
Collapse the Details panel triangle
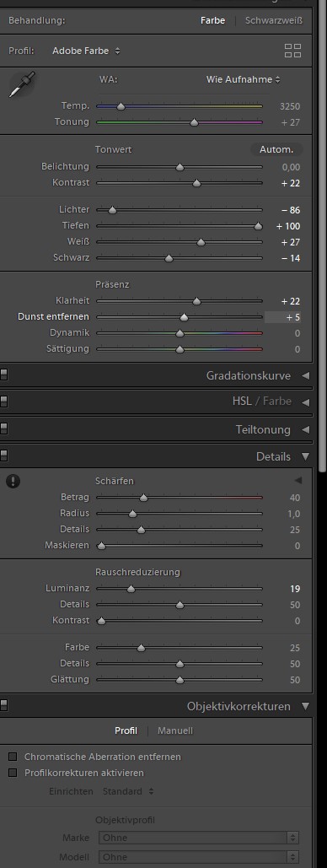tap(305, 456)
